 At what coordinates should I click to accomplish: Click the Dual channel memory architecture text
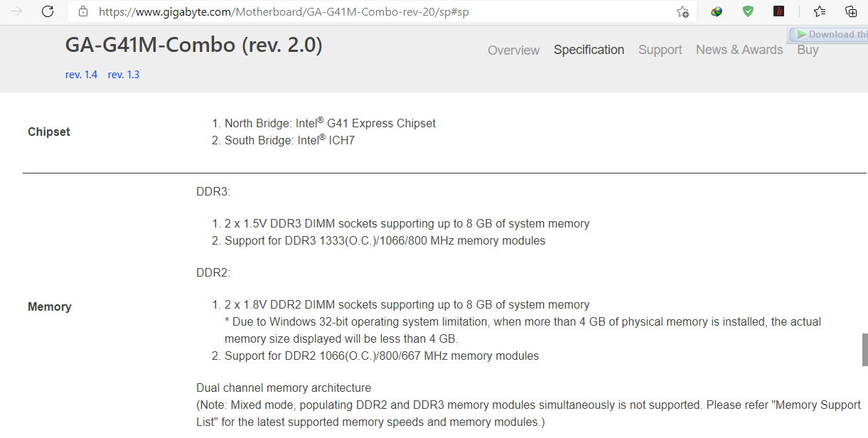pyautogui.click(x=284, y=388)
